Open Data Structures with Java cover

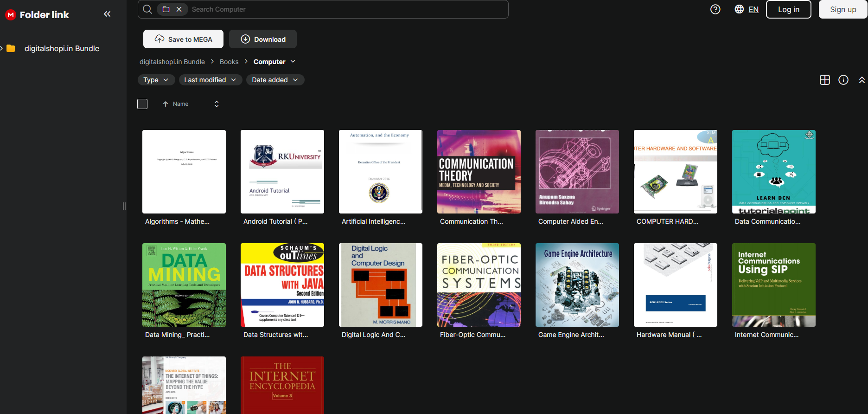click(x=282, y=285)
